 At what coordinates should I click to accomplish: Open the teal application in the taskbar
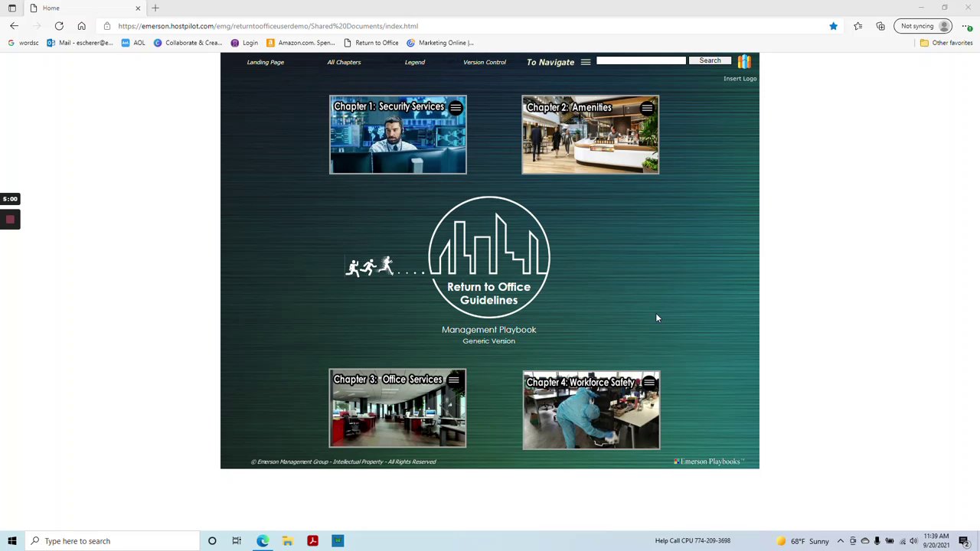[x=338, y=541]
